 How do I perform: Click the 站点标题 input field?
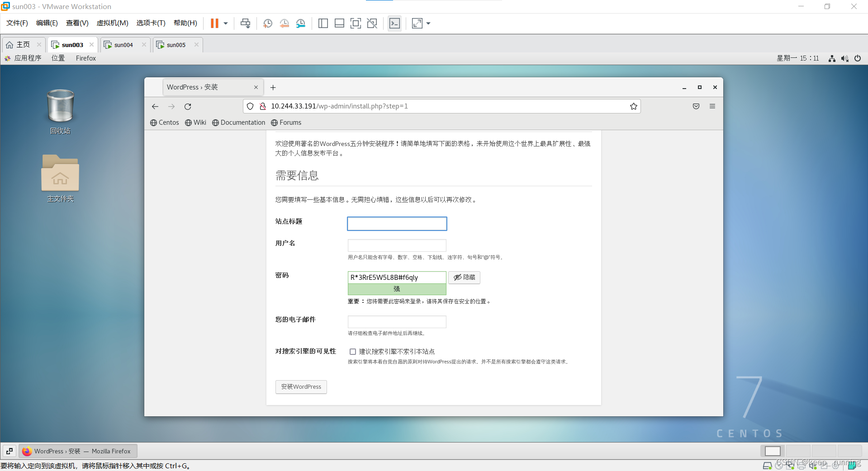397,224
